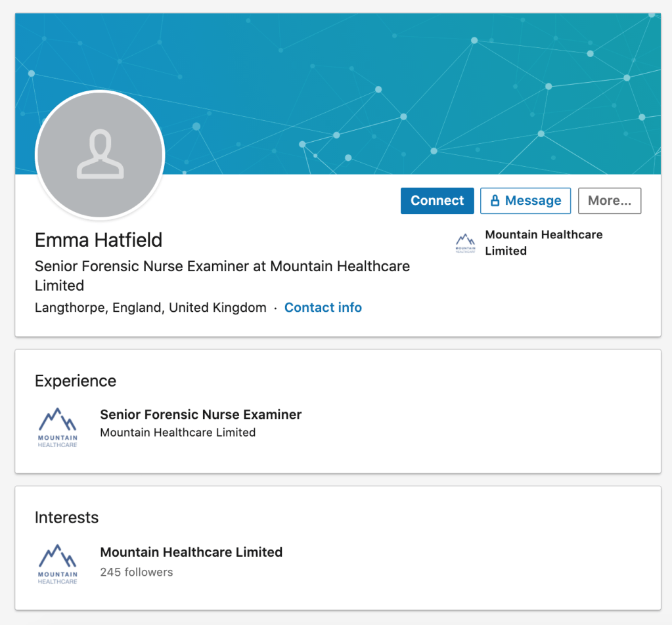Open the Mountain Healthcare logo in the Experience section
The image size is (672, 625).
pyautogui.click(x=58, y=427)
